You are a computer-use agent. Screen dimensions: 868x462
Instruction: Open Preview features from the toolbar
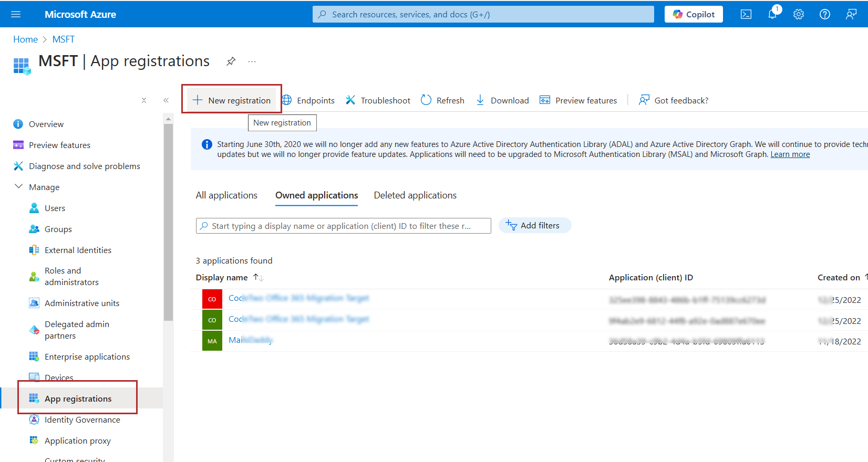pos(578,100)
